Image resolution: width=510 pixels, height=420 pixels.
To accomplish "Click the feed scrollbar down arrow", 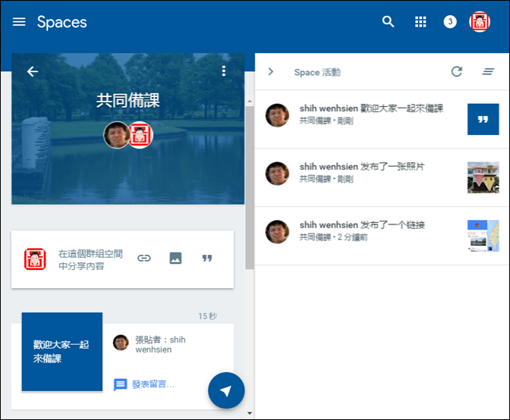I will click(250, 413).
